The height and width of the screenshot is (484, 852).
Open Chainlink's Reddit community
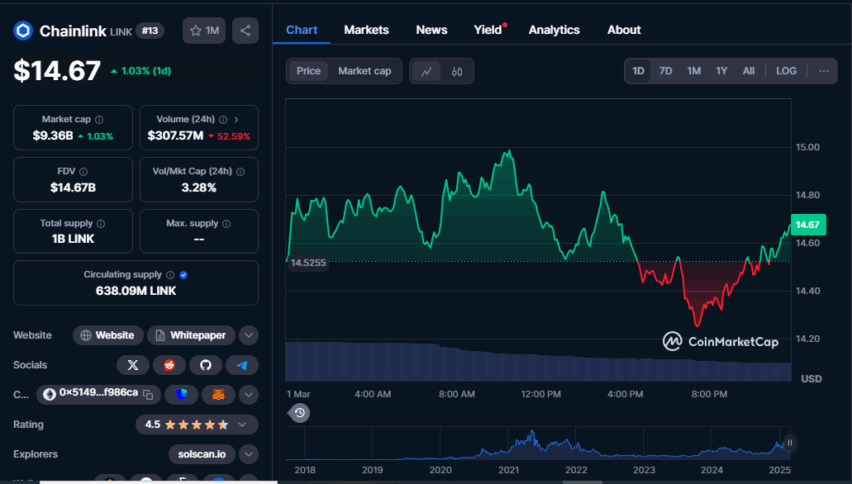pyautogui.click(x=169, y=365)
